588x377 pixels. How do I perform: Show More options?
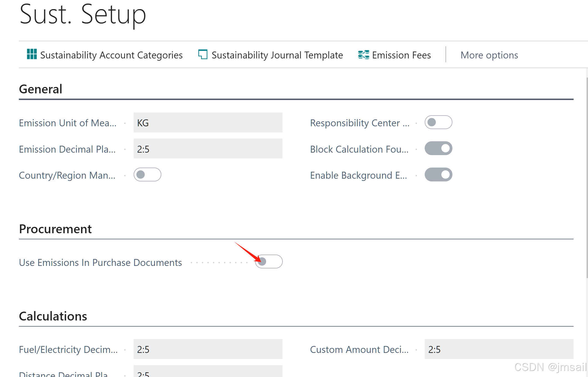(x=489, y=55)
